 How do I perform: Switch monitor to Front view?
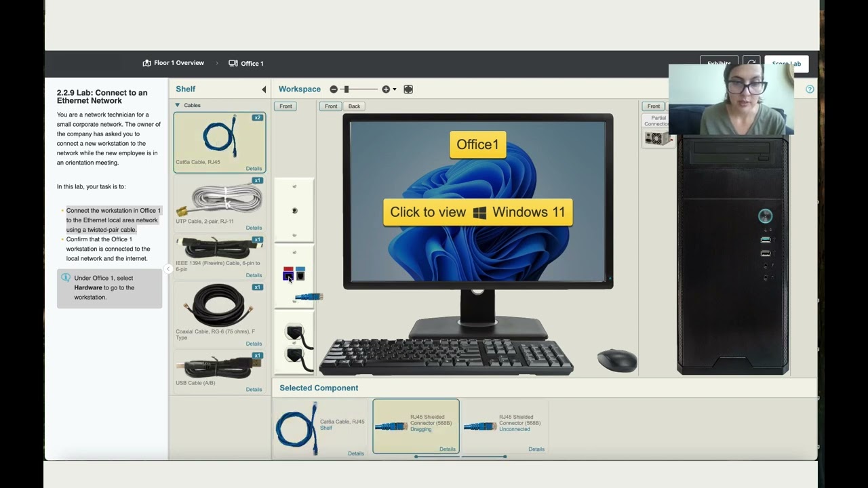click(331, 106)
